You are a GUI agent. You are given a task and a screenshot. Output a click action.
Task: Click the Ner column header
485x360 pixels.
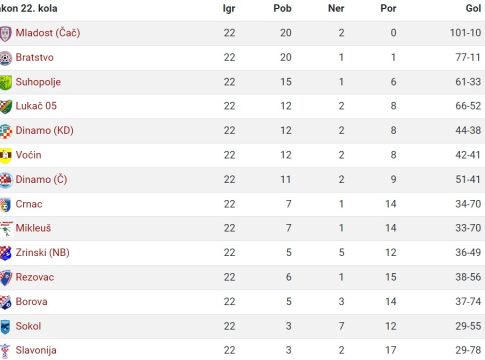click(x=336, y=8)
